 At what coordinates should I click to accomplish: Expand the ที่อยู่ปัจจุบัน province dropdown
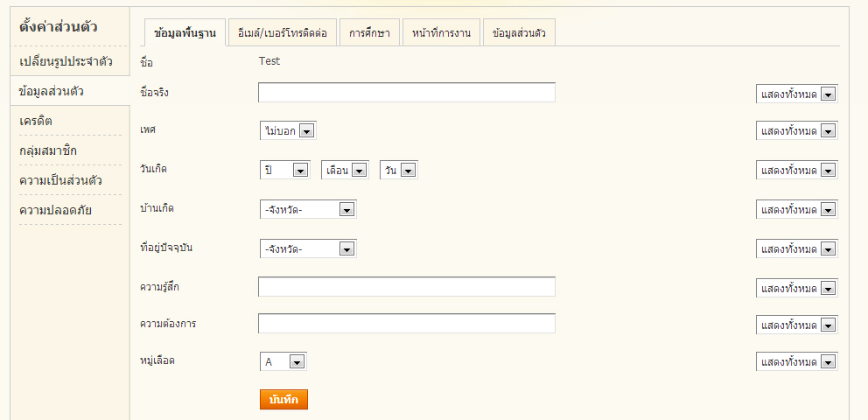(x=308, y=249)
